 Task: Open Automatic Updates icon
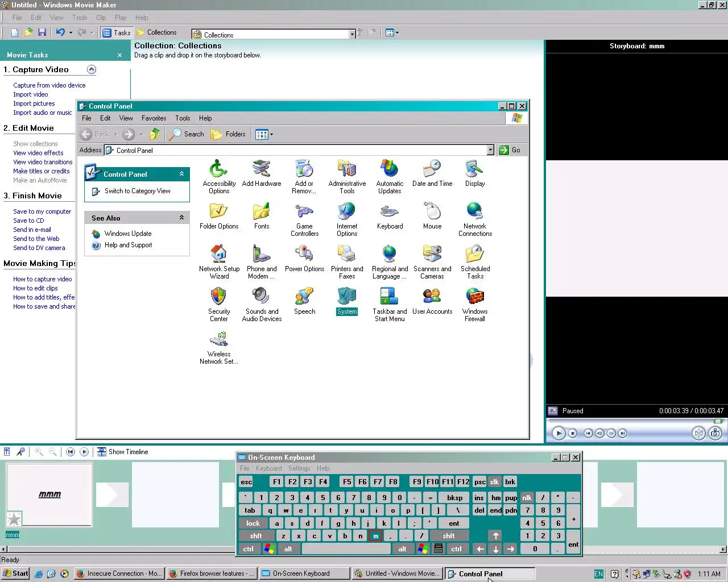390,177
